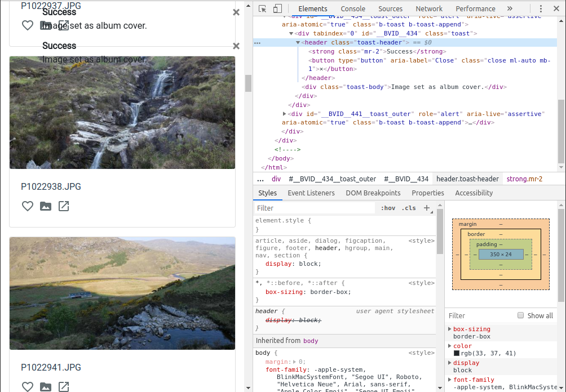Open P1022938.JPG in a new window icon
This screenshot has width=566, height=392.
64,206
